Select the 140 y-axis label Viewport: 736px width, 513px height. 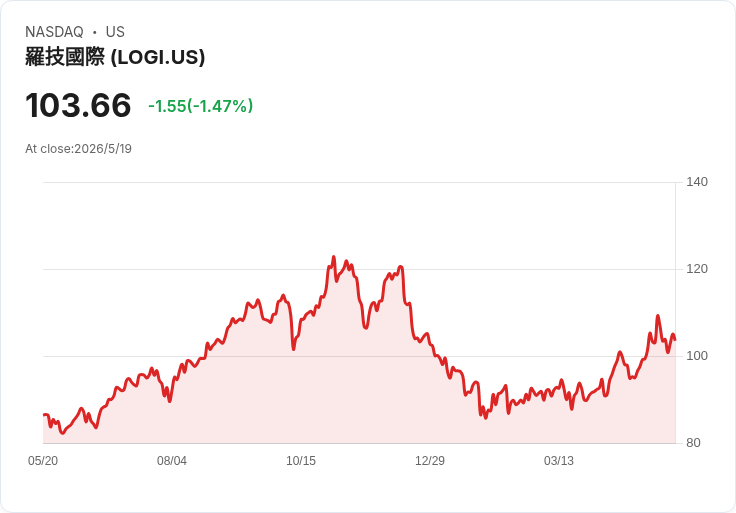click(697, 182)
